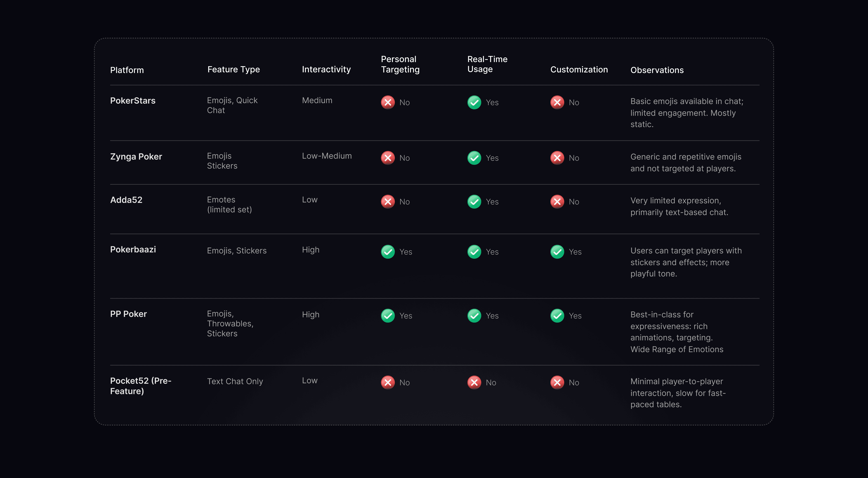Click Adda52 Personal Targeting red cross icon
This screenshot has height=478, width=868.
click(387, 202)
